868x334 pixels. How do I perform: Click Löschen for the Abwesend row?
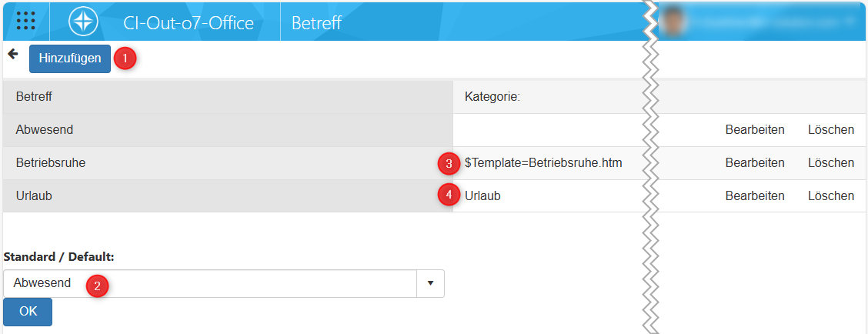tap(830, 130)
